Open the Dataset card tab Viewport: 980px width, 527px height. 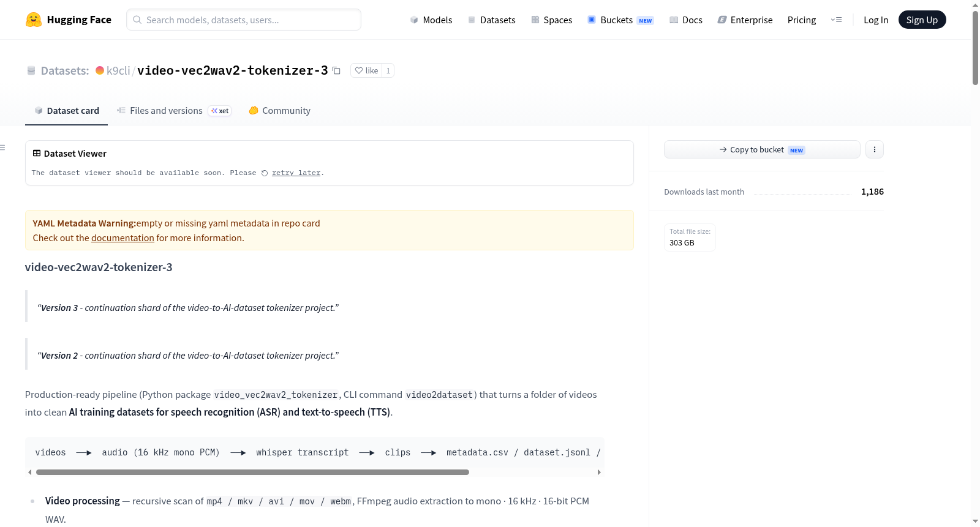pyautogui.click(x=67, y=111)
